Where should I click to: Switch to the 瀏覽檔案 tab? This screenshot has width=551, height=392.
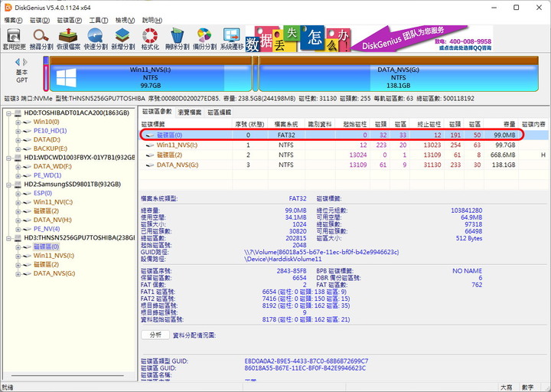(x=190, y=112)
